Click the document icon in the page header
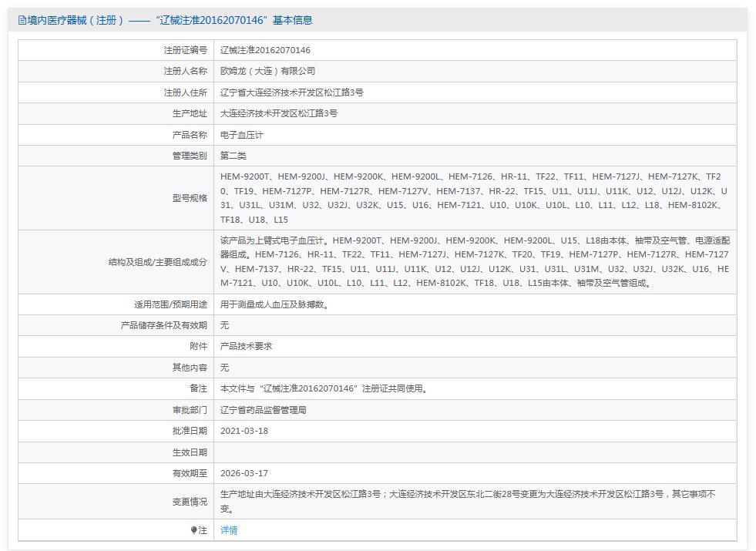 [x=22, y=21]
